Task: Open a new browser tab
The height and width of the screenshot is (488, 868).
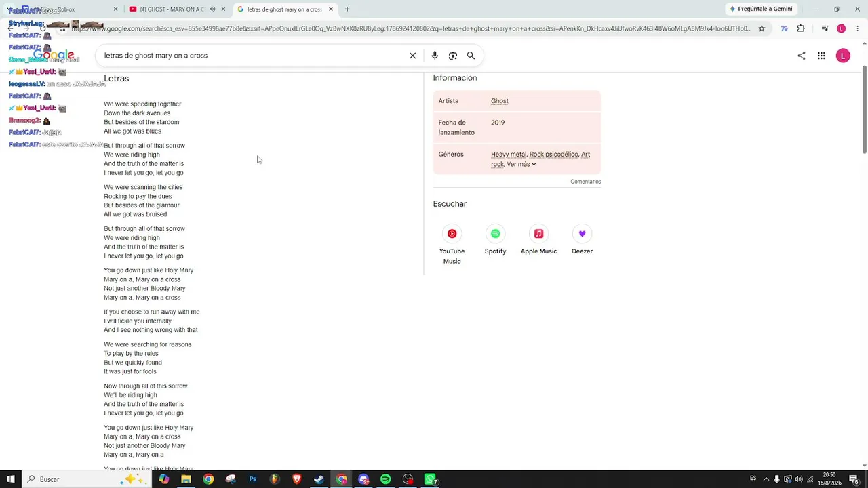Action: (x=347, y=9)
